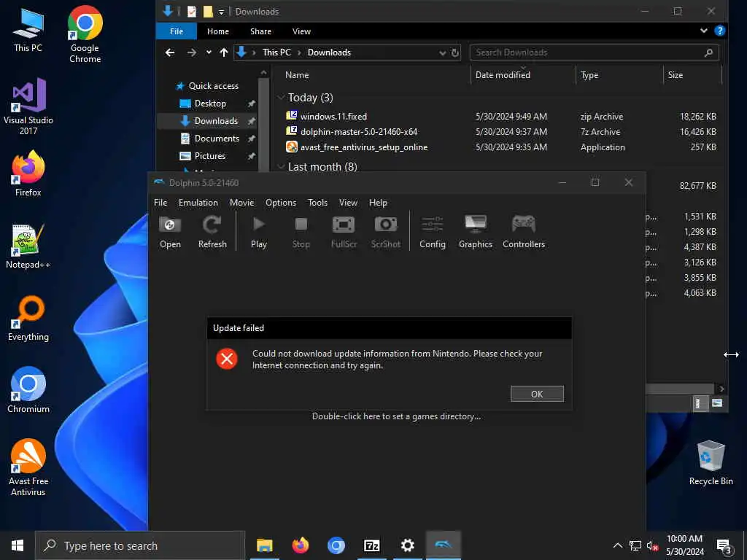Select the windows.11.fixed zip file
Screen dimensions: 747x560
click(x=333, y=116)
